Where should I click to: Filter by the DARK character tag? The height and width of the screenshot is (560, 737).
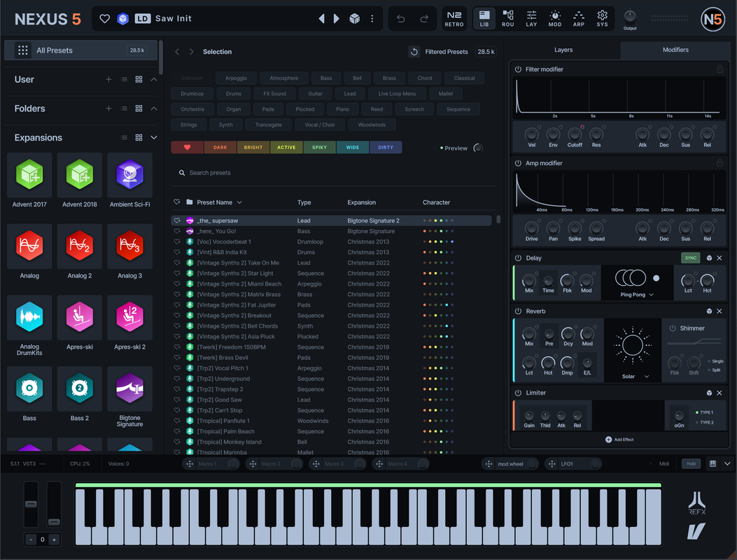220,148
